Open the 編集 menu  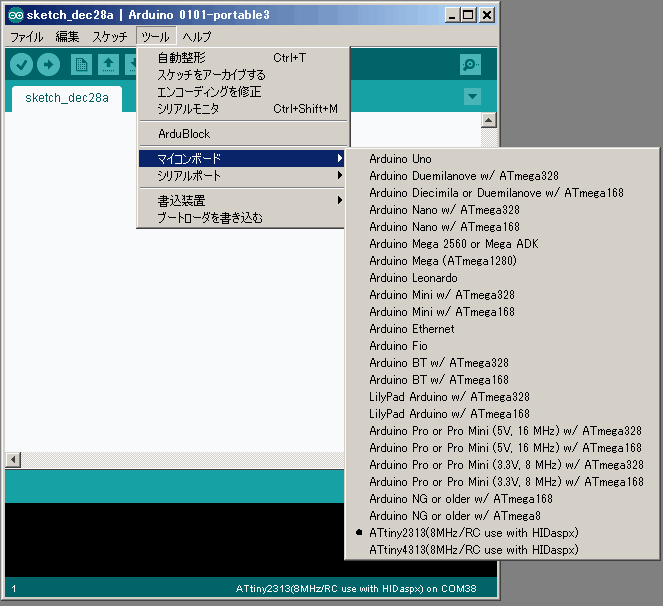click(x=67, y=37)
